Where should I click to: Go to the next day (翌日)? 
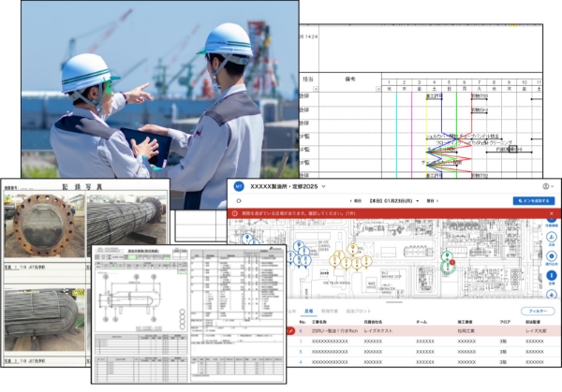(x=433, y=201)
